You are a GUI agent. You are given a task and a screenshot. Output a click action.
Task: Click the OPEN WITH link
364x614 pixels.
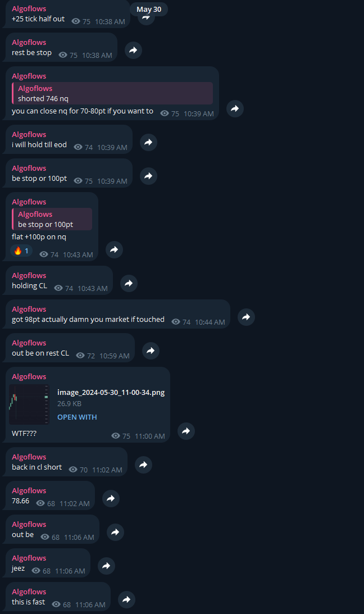click(77, 417)
